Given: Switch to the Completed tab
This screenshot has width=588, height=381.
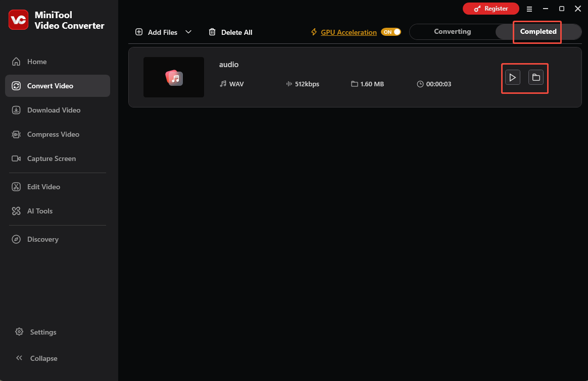Looking at the screenshot, I should 538,31.
